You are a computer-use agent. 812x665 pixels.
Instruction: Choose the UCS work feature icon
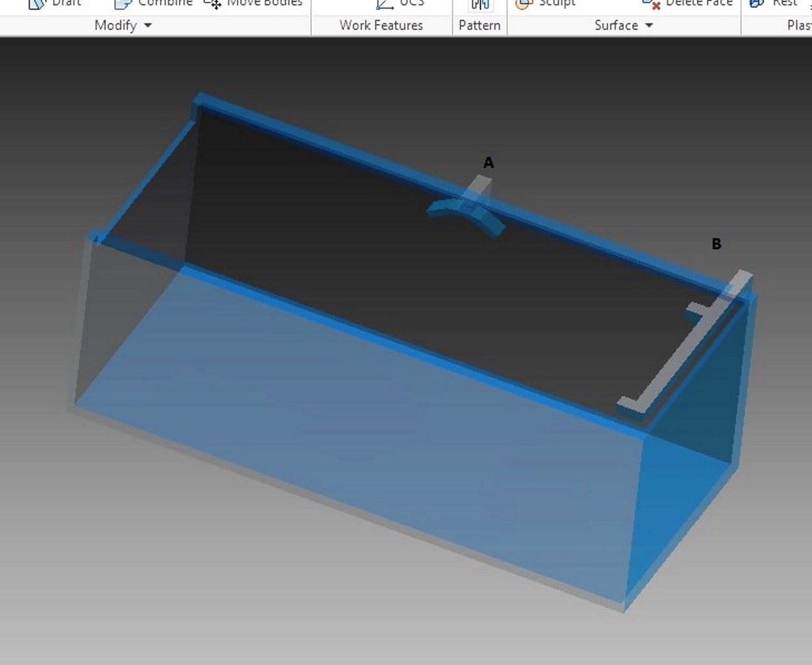[x=385, y=4]
